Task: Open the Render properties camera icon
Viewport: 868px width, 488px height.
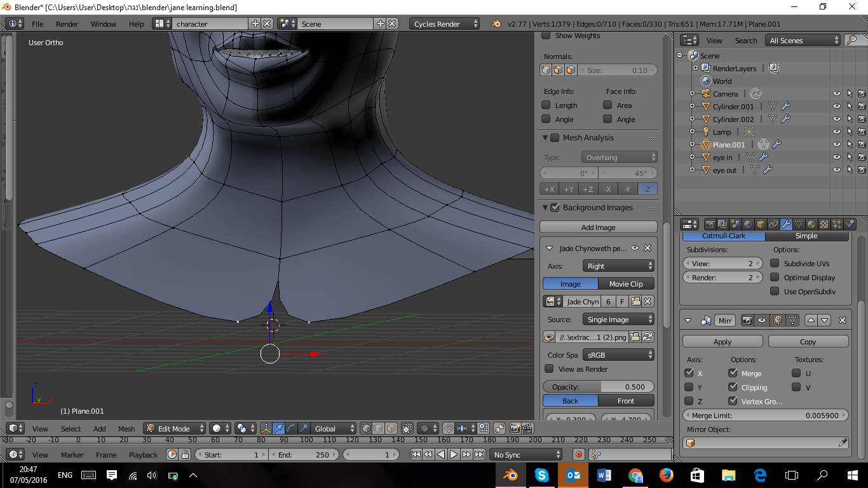Action: 710,224
